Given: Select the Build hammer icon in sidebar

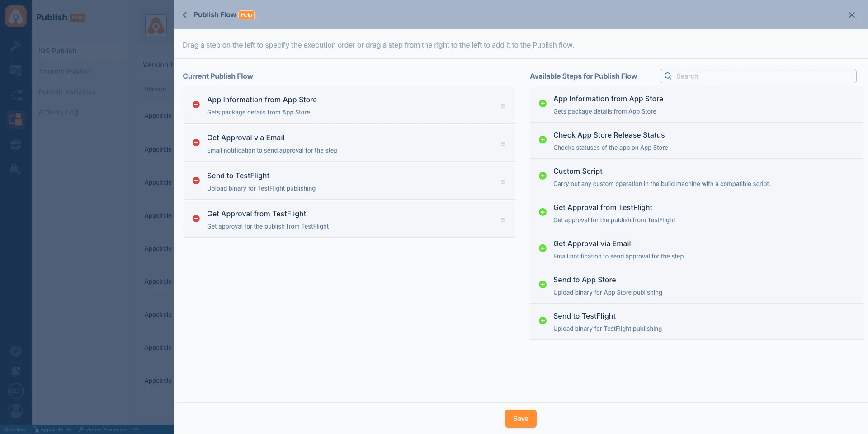Looking at the screenshot, I should [16, 46].
